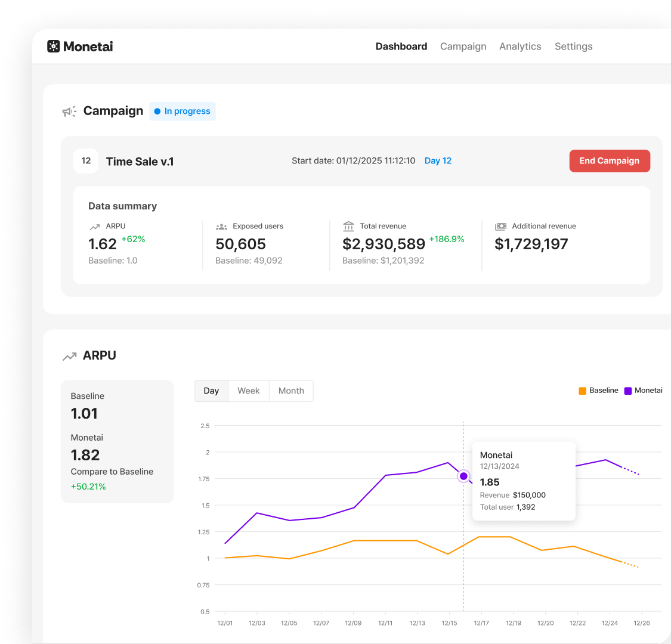Click the tooltip Revenue $150,000 value

(530, 495)
